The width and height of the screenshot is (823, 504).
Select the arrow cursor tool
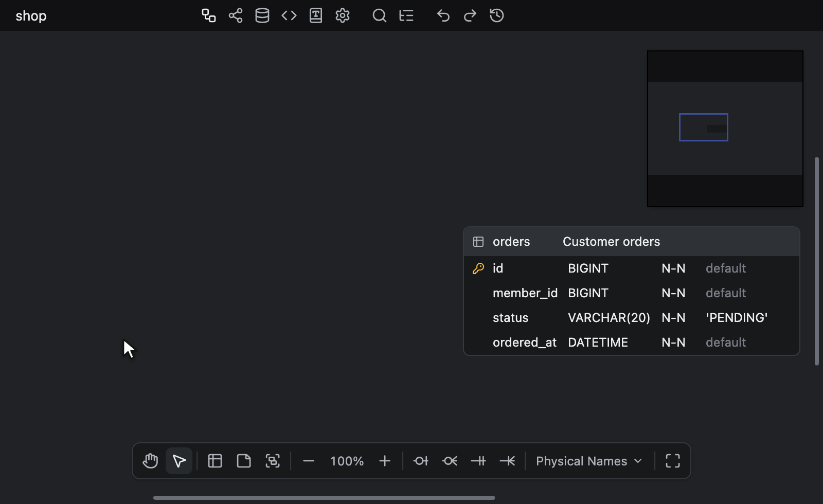pos(179,461)
